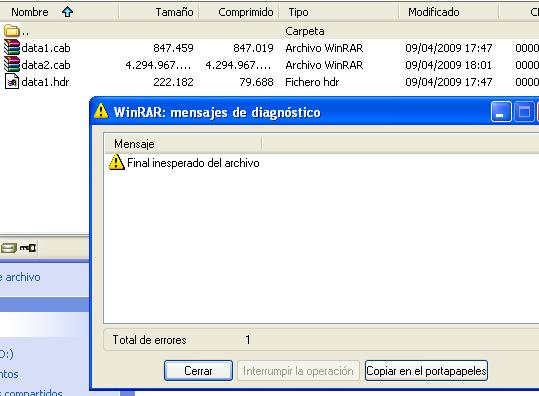Click the warning icon beside Final inesperado

[x=117, y=162]
